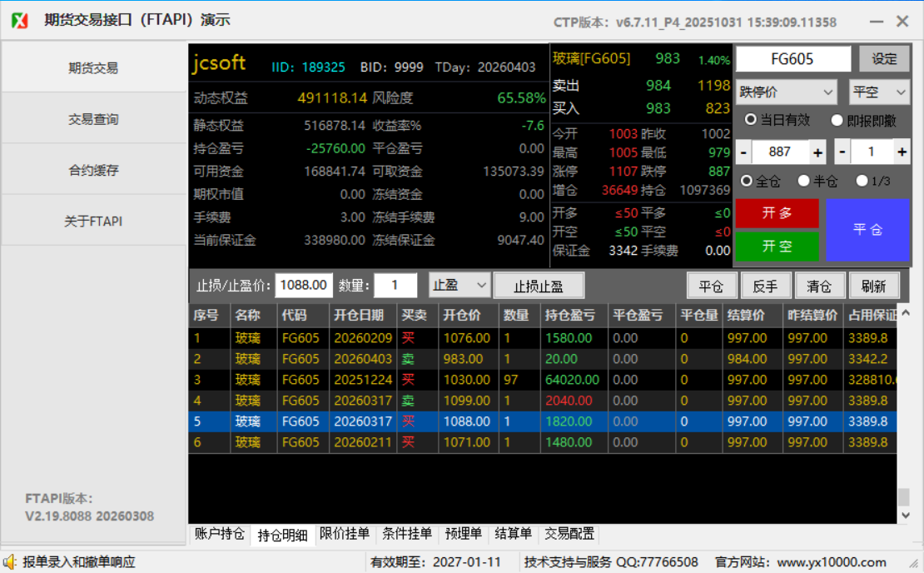Decrease price with the minus stepper
Image resolution: width=924 pixels, height=573 pixels.
[743, 152]
